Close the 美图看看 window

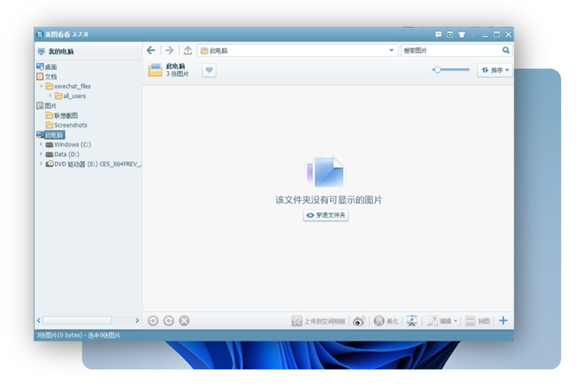[x=508, y=35]
